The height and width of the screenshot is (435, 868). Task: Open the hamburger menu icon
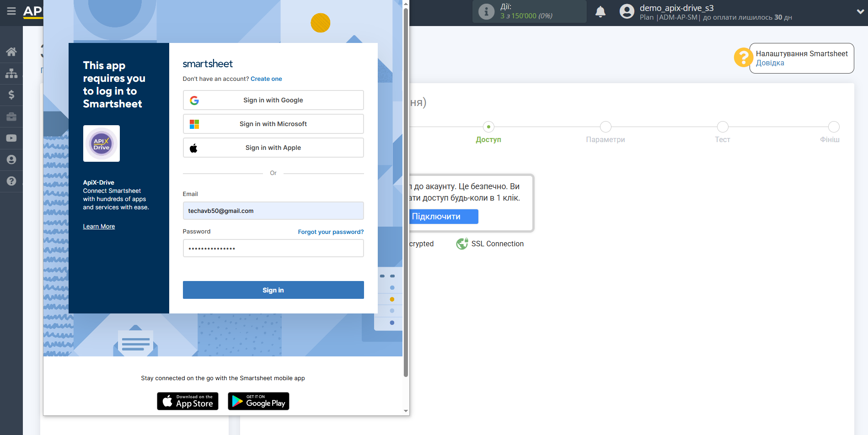(11, 11)
